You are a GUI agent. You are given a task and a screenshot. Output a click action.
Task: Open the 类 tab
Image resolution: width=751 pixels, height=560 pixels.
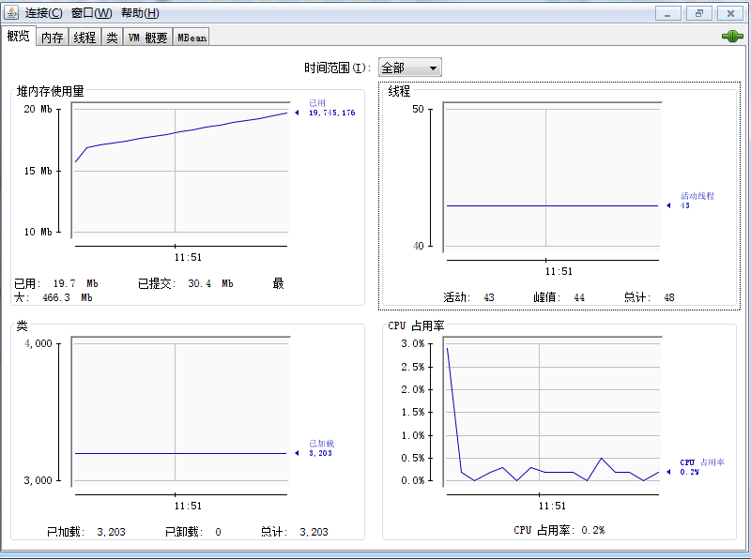click(112, 38)
